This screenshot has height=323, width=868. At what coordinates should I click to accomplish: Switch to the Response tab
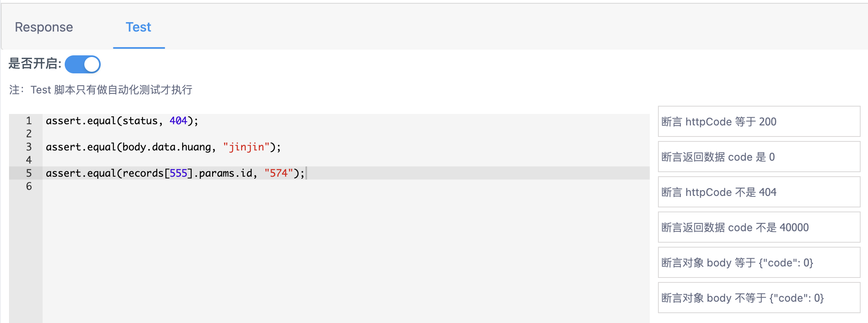click(44, 27)
